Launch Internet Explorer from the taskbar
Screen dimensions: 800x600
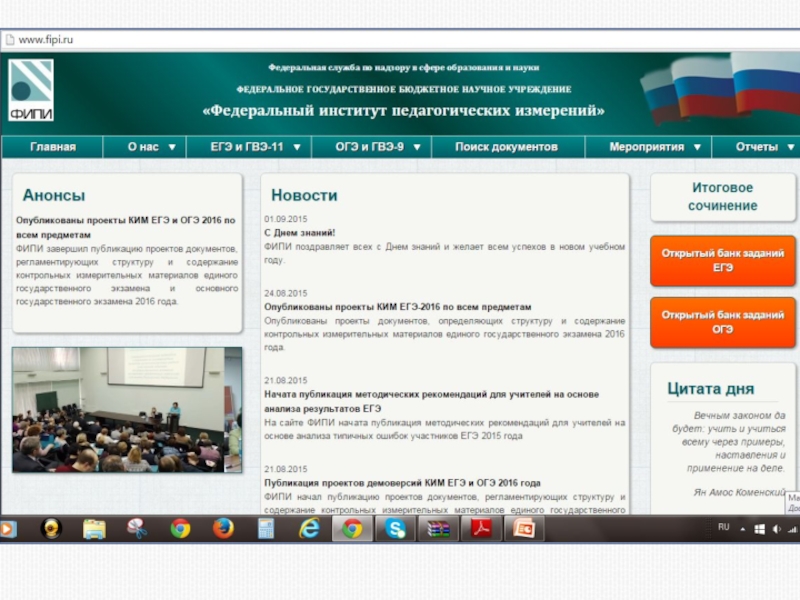[309, 528]
